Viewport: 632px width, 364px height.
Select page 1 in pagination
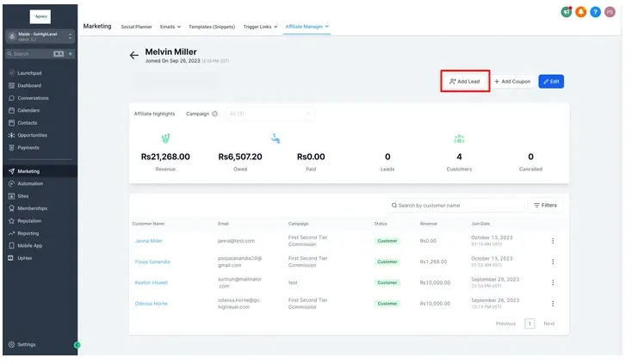(x=530, y=324)
